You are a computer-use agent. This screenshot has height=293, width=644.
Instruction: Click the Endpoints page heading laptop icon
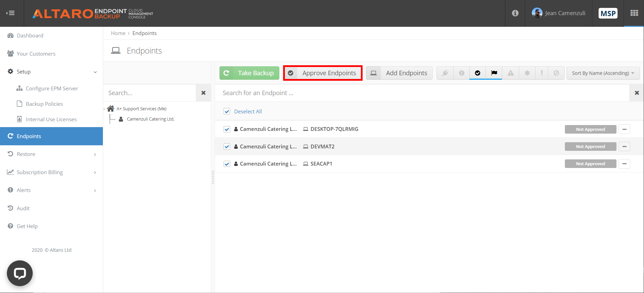116,51
